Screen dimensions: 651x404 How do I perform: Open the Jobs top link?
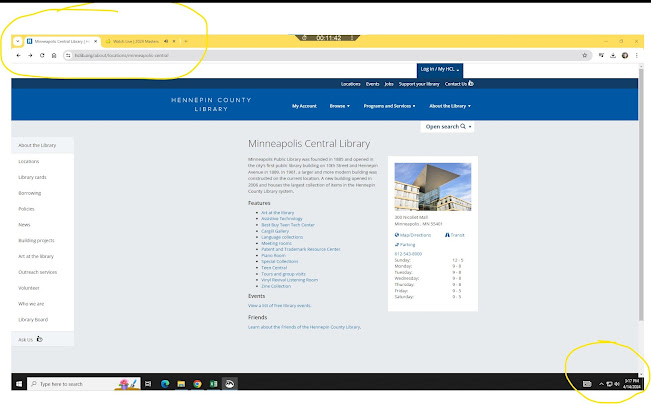click(x=389, y=84)
